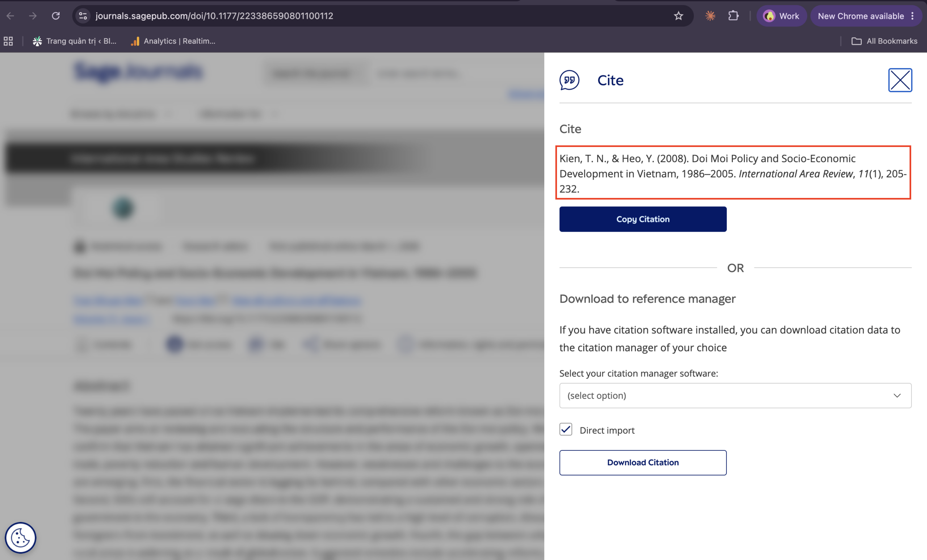
Task: Close the Cite panel
Action: coord(900,80)
